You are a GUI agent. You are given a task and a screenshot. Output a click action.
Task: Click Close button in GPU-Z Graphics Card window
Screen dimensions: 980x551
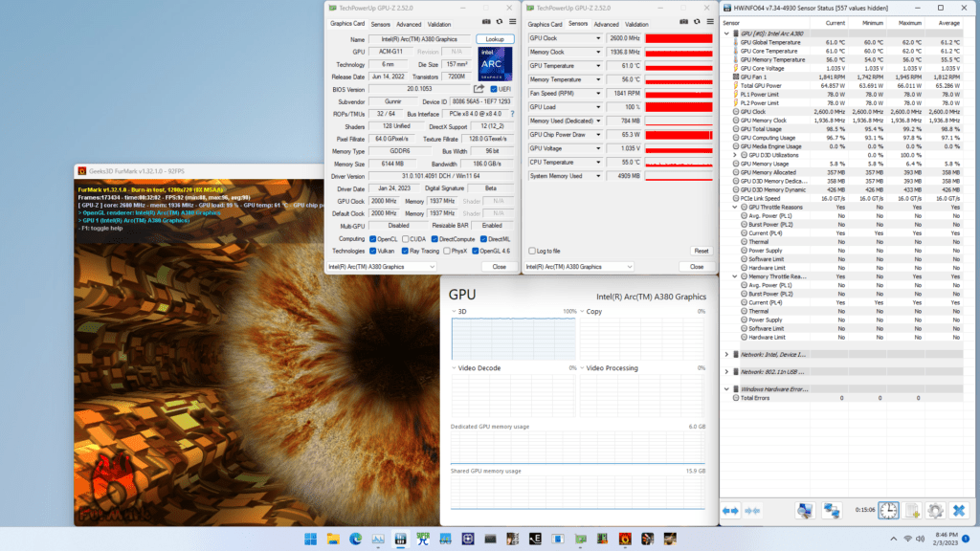click(499, 267)
